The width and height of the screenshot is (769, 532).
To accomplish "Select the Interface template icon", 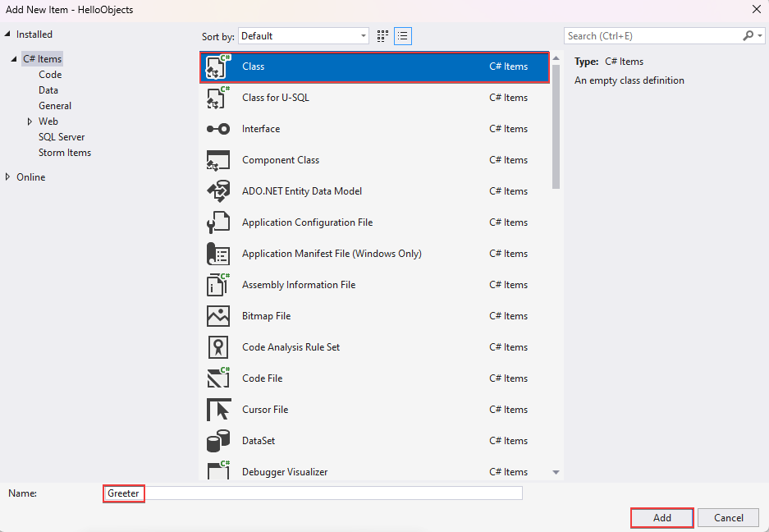I will [x=218, y=129].
